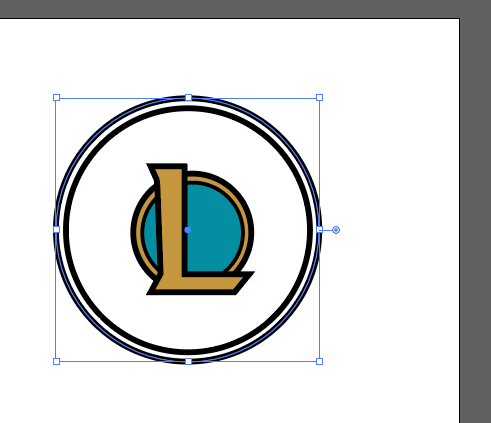Click the blue center point of the selection

click(188, 230)
